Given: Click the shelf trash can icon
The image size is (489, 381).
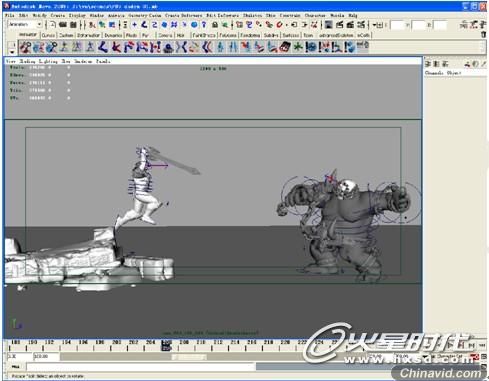Looking at the screenshot, I should pos(483,34).
